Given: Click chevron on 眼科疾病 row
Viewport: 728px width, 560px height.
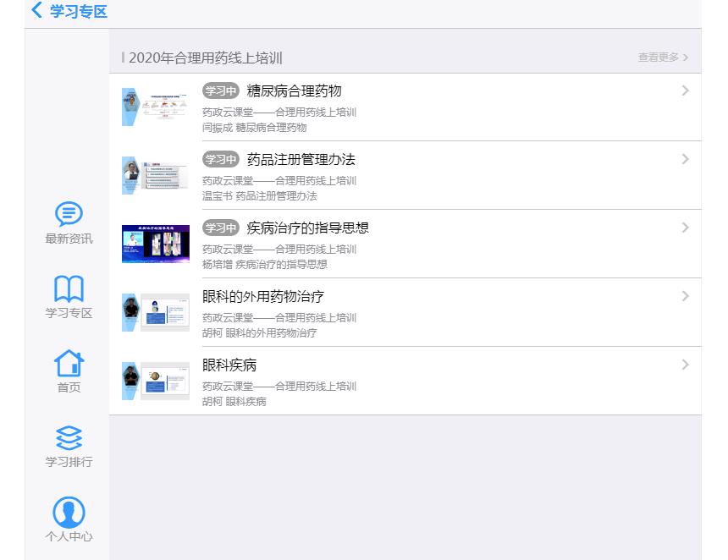Looking at the screenshot, I should 685,365.
